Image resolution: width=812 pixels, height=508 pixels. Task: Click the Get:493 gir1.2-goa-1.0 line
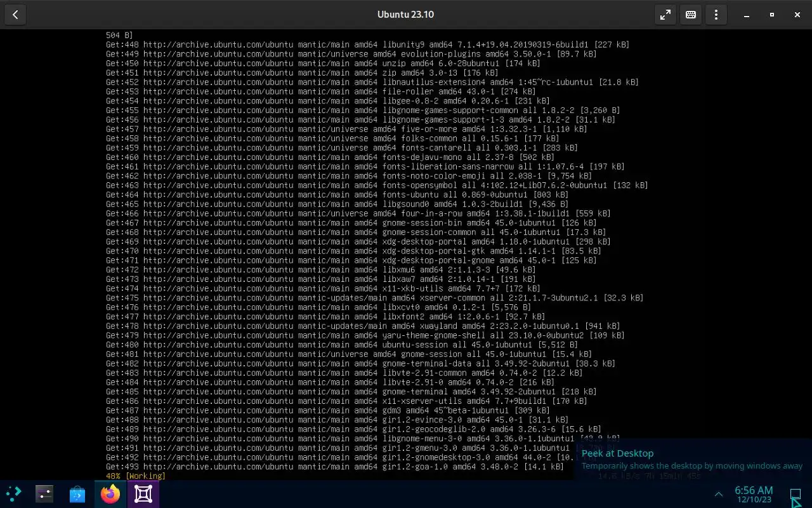click(335, 466)
